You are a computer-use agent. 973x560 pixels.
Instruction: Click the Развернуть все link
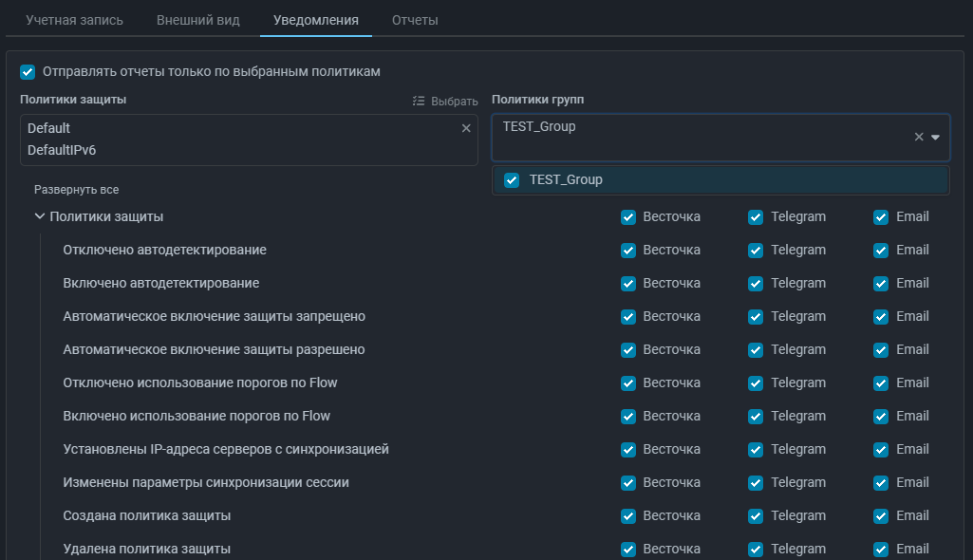click(x=76, y=190)
